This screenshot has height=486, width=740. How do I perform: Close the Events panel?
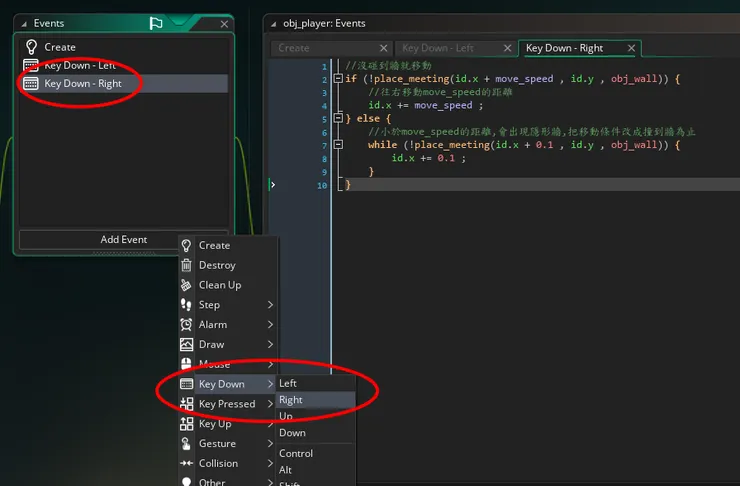point(224,24)
